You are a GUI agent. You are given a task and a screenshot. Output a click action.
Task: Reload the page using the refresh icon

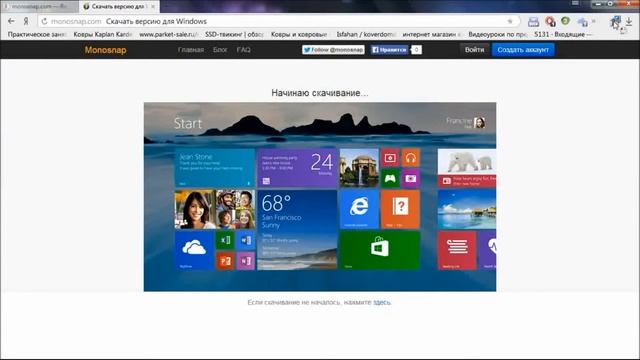(44, 21)
